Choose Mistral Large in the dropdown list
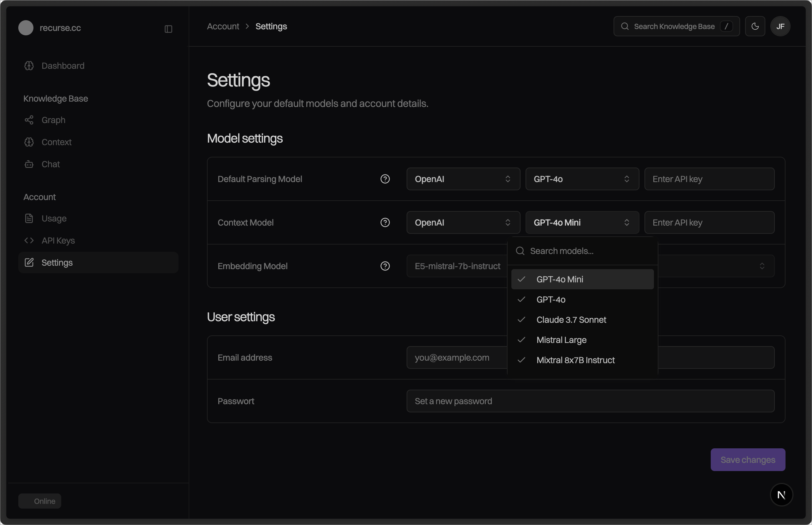Viewport: 812px width, 525px height. 561,340
